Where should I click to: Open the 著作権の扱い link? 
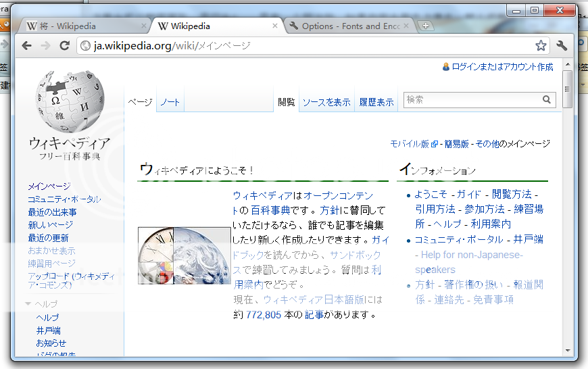tap(474, 285)
